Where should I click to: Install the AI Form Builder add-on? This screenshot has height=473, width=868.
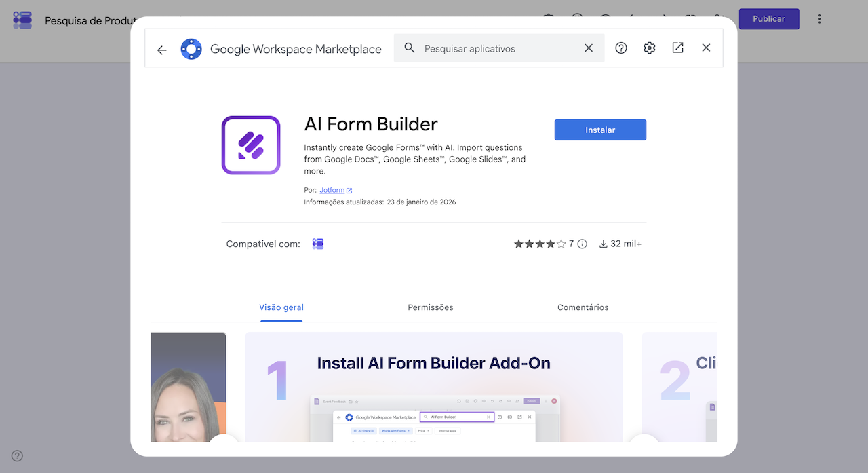pyautogui.click(x=600, y=130)
